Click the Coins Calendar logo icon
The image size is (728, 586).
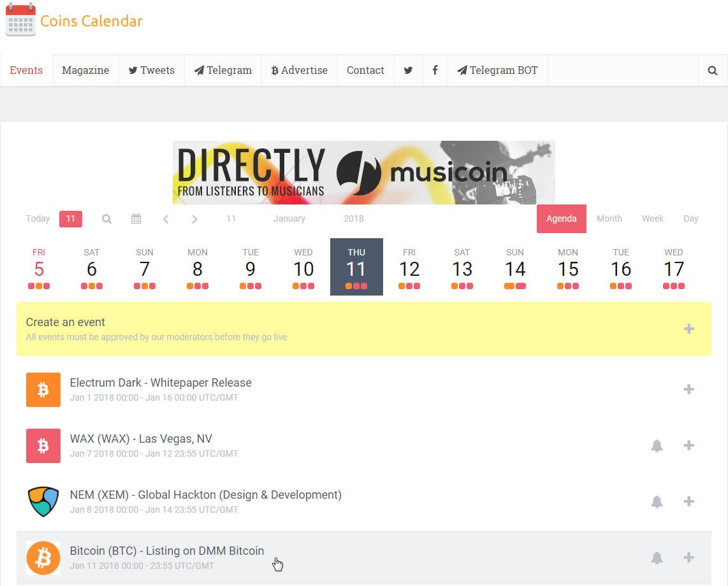point(20,20)
